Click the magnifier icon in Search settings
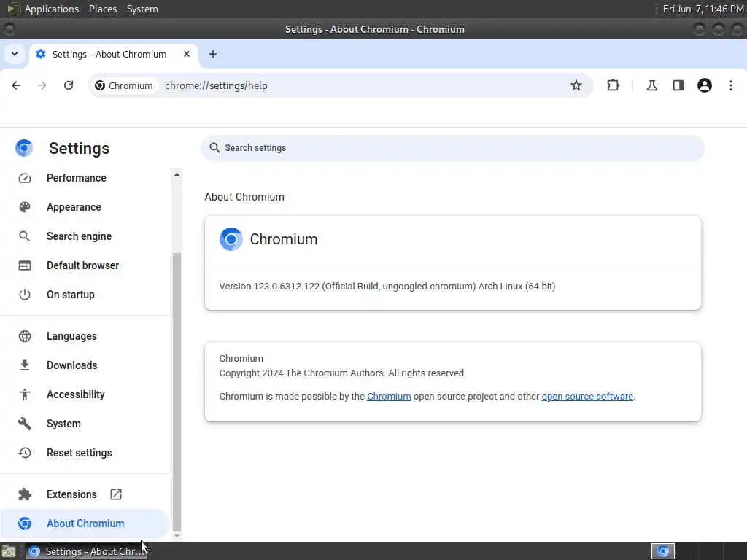This screenshot has height=560, width=747. 215,147
